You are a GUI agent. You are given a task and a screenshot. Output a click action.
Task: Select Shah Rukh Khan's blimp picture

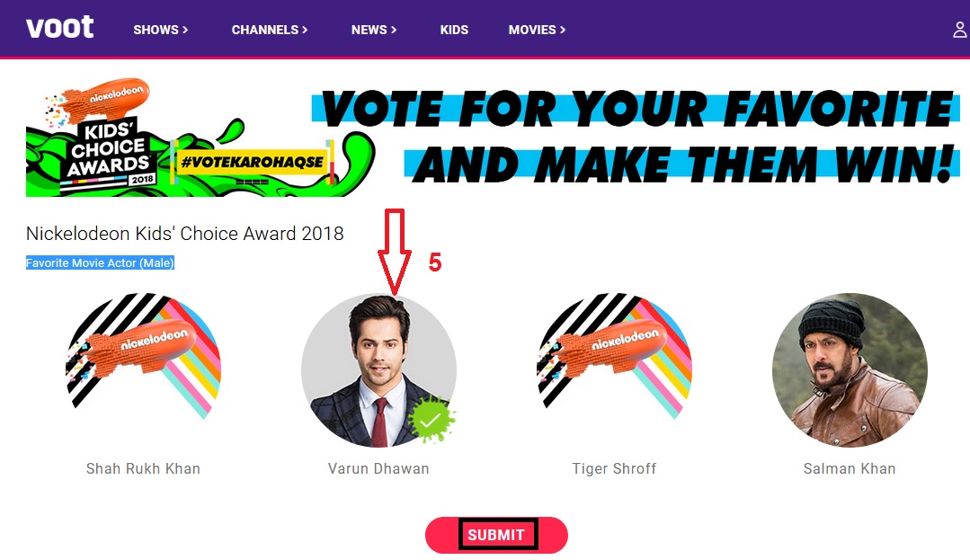(x=143, y=369)
